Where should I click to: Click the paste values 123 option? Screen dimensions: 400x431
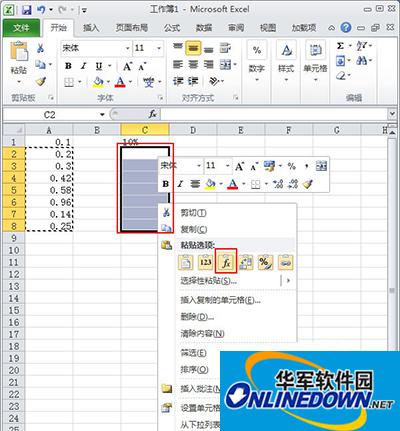(206, 263)
